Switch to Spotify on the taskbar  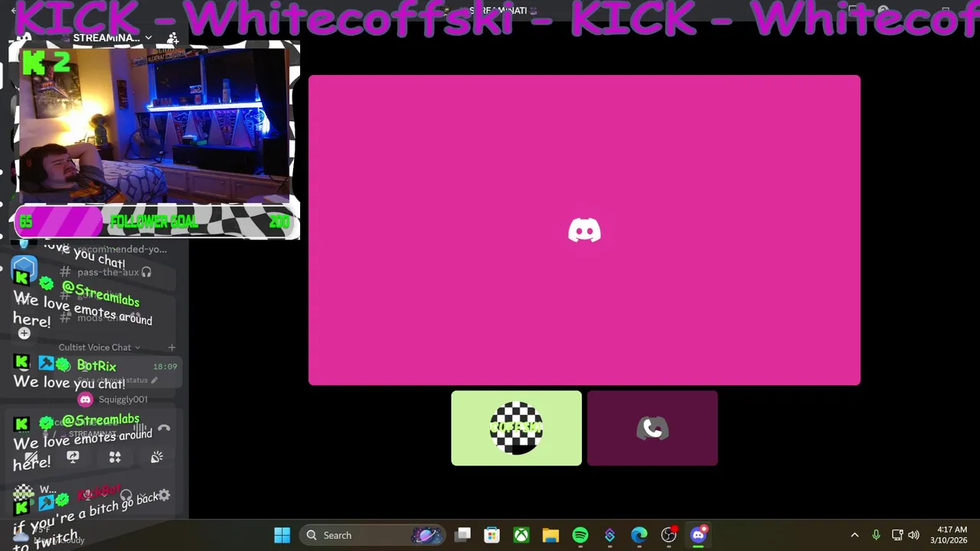(580, 535)
